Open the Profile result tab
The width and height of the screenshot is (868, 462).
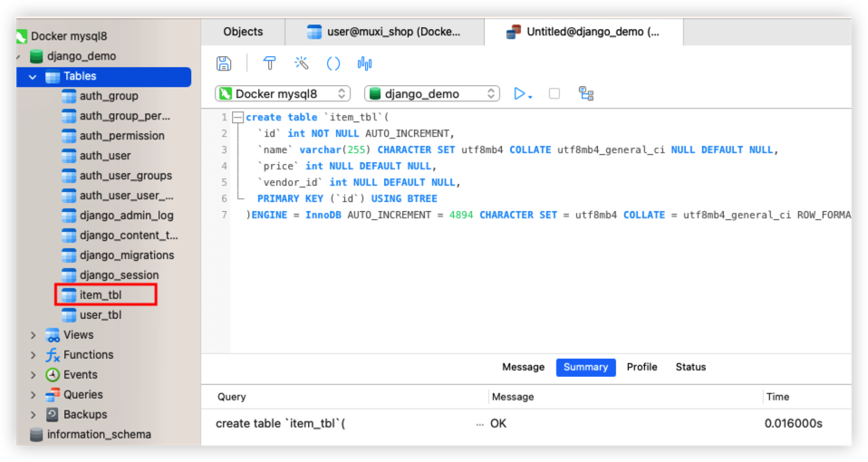[641, 367]
